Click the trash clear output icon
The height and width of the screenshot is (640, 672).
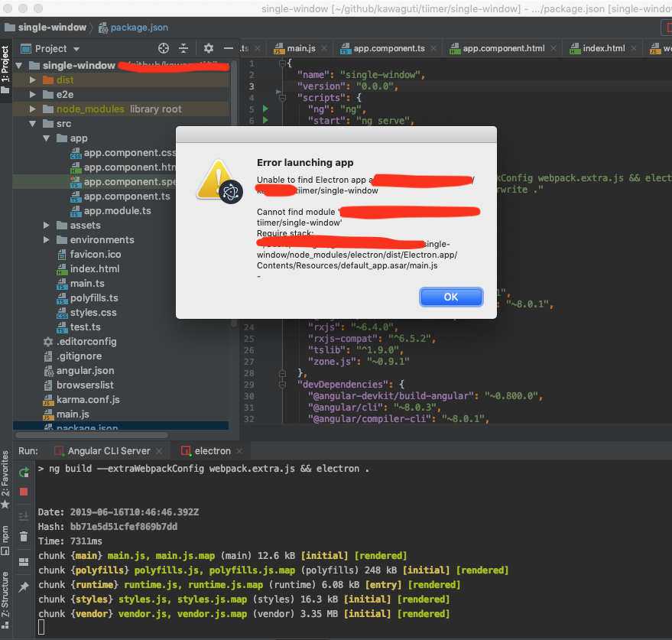(x=24, y=536)
